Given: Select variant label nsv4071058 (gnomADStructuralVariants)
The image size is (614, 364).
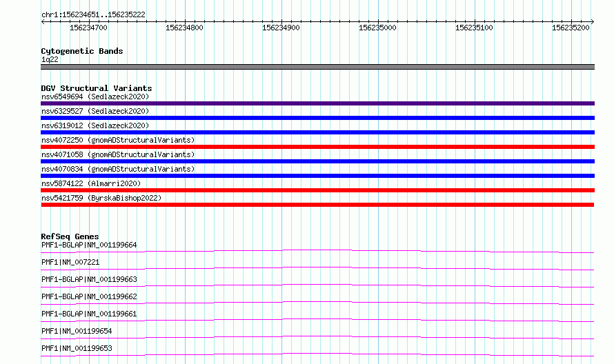Looking at the screenshot, I should pyautogui.click(x=118, y=154).
